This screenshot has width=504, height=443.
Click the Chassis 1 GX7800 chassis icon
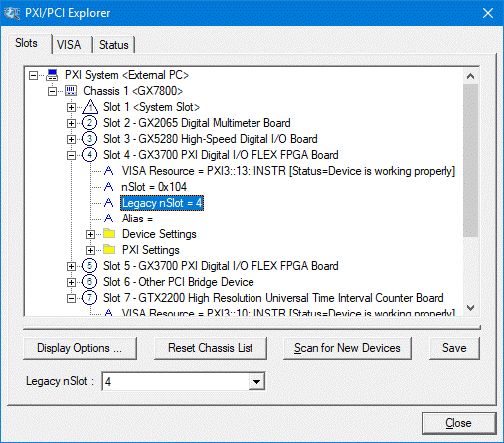coord(71,91)
